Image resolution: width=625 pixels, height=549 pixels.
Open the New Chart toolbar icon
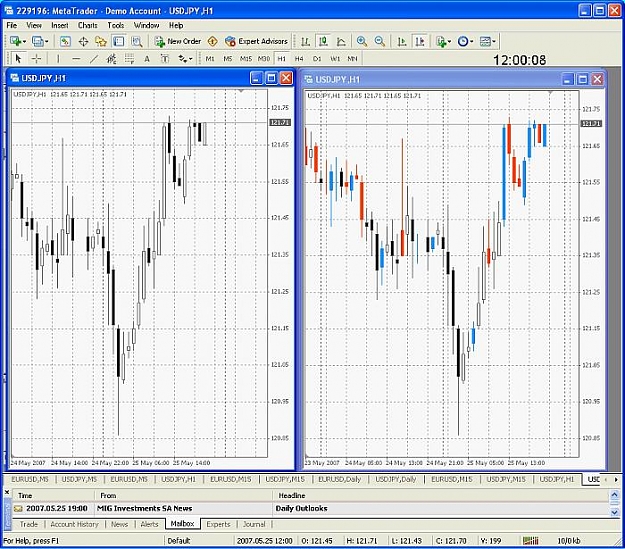coord(15,41)
